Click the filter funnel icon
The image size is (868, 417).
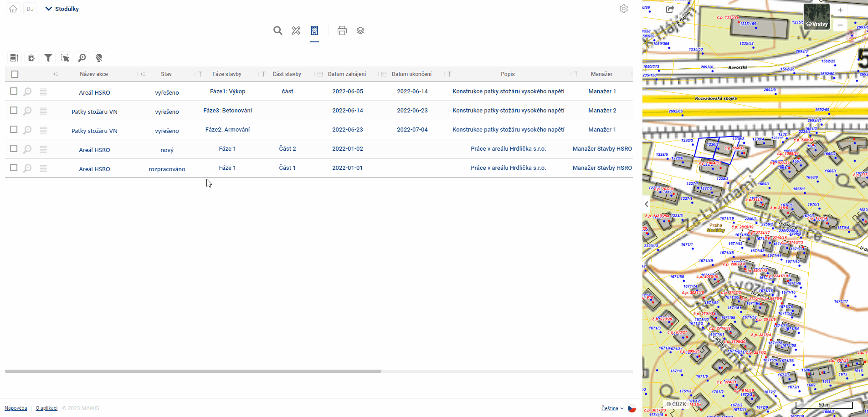pyautogui.click(x=48, y=58)
